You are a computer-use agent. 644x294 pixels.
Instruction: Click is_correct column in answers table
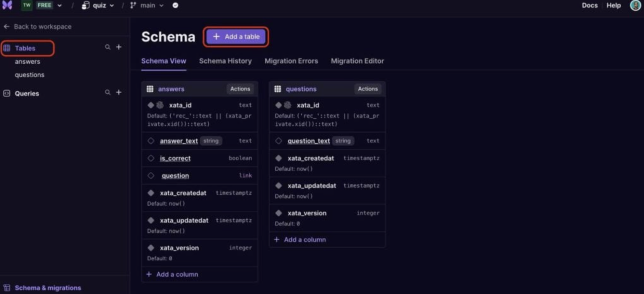coord(175,158)
